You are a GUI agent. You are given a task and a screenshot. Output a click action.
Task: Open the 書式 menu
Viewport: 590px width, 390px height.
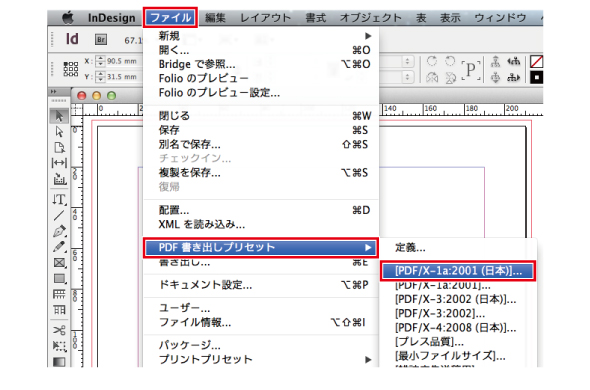tap(315, 18)
